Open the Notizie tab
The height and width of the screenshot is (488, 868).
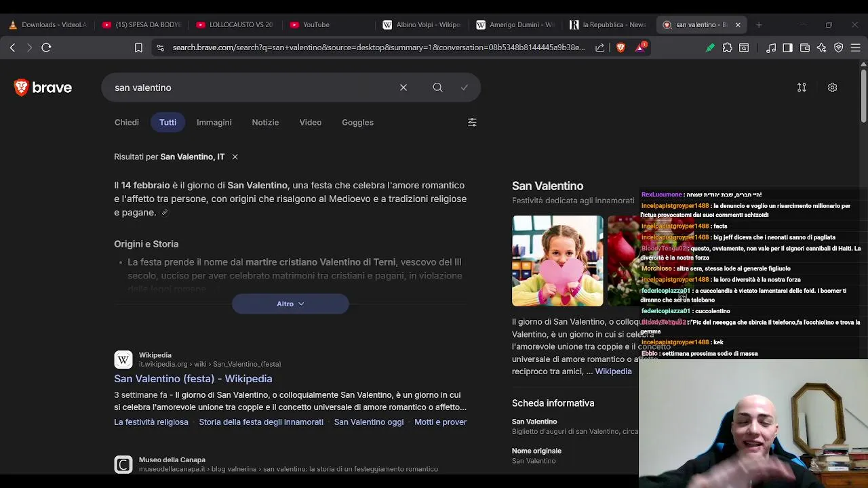click(265, 123)
